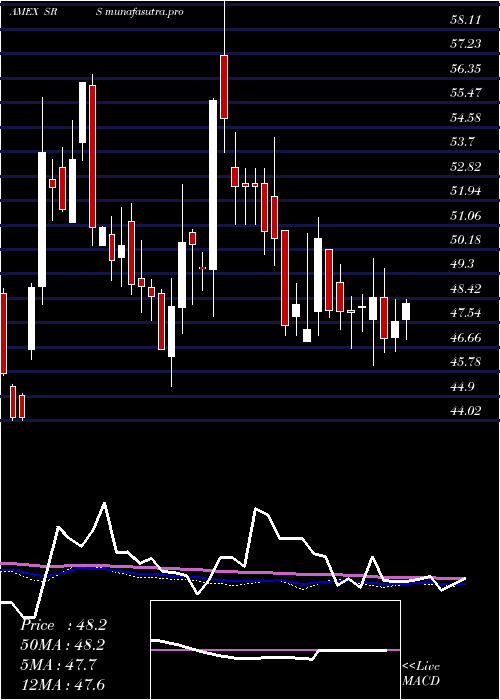Click the 57.23 price axis label

pos(466,44)
